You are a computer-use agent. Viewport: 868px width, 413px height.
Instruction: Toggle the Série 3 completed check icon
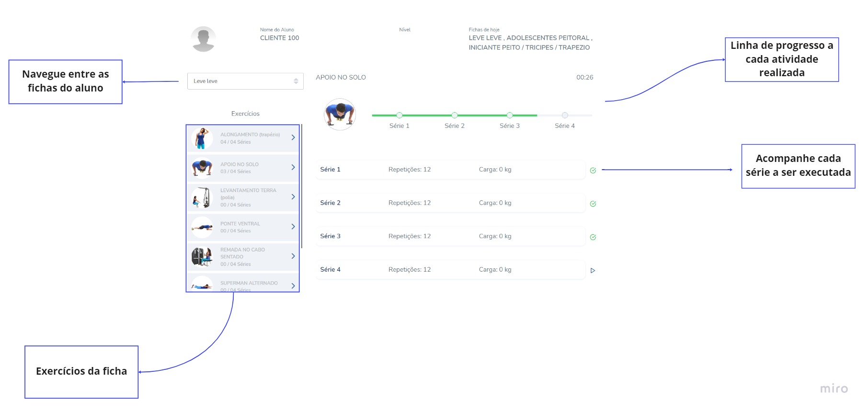(x=593, y=237)
